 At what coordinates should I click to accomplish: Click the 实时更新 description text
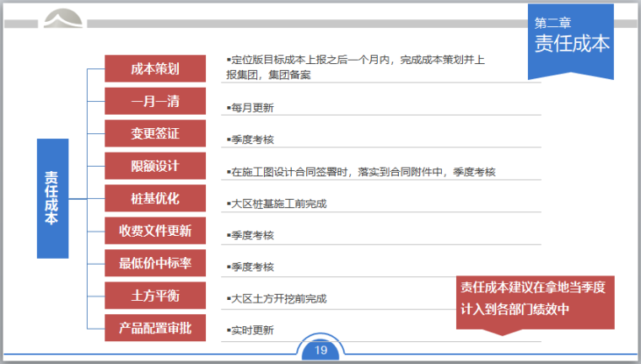click(251, 330)
